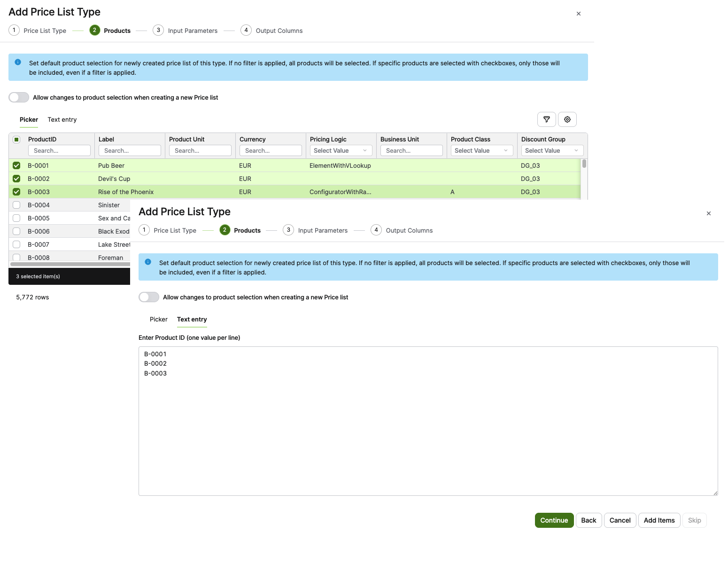Check the B-0006 row checkbox

pyautogui.click(x=16, y=231)
